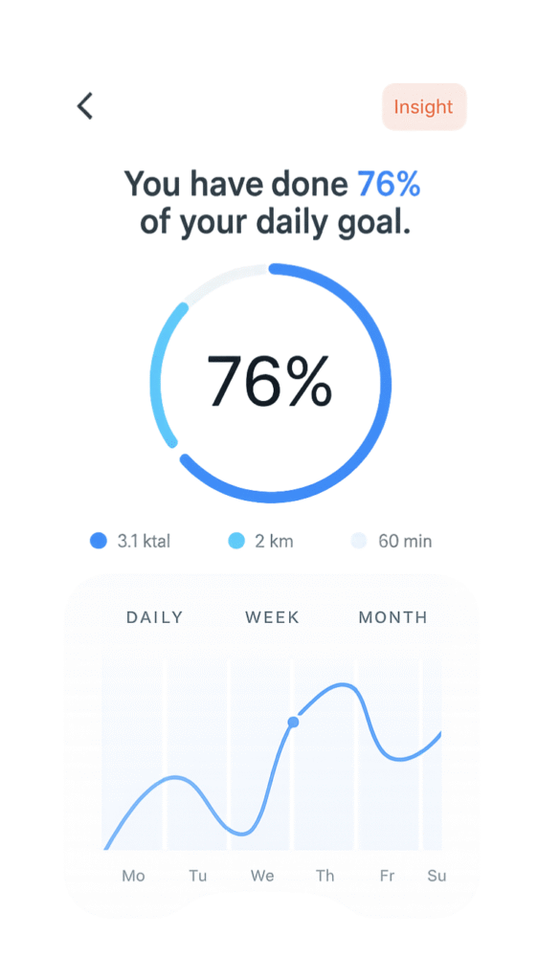Tap the blue 76% text in the headline
560x980 pixels.
point(388,184)
